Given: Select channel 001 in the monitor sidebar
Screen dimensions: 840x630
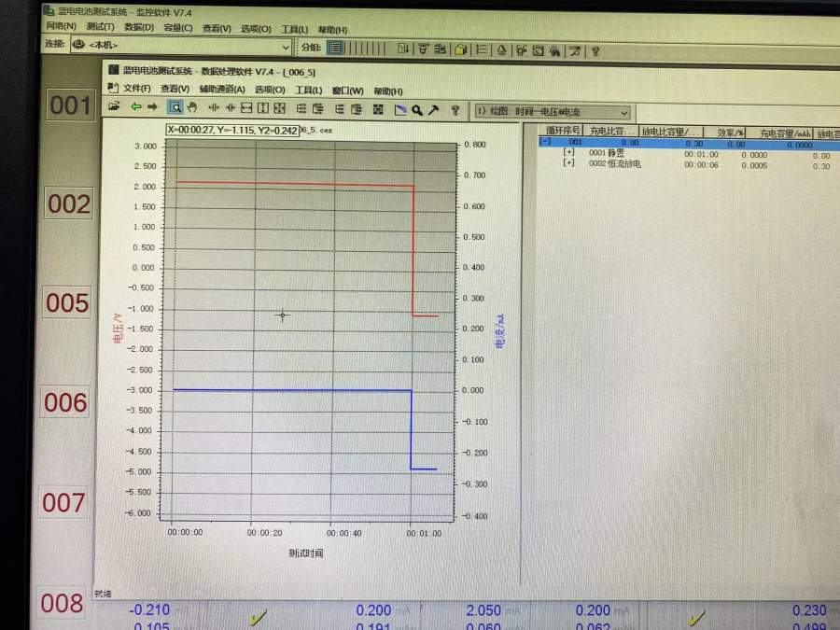Looking at the screenshot, I should (x=70, y=105).
